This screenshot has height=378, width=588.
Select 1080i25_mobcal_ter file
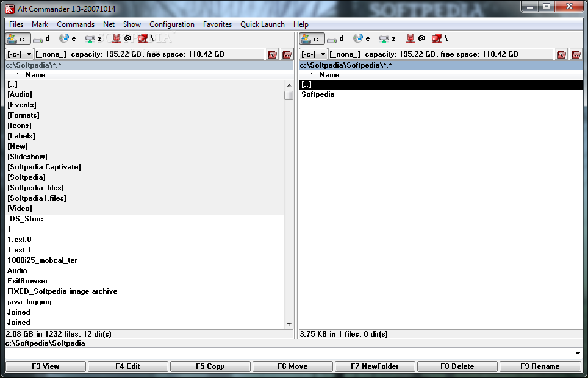coord(145,260)
